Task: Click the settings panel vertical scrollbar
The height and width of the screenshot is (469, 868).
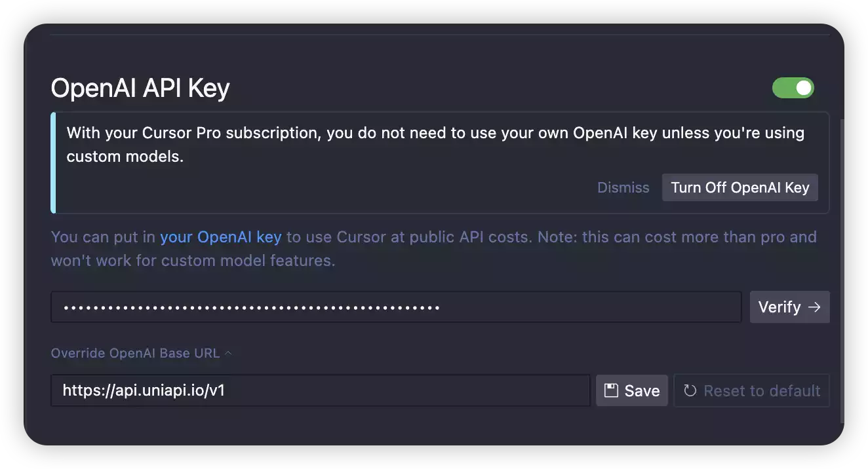Action: click(x=842, y=262)
